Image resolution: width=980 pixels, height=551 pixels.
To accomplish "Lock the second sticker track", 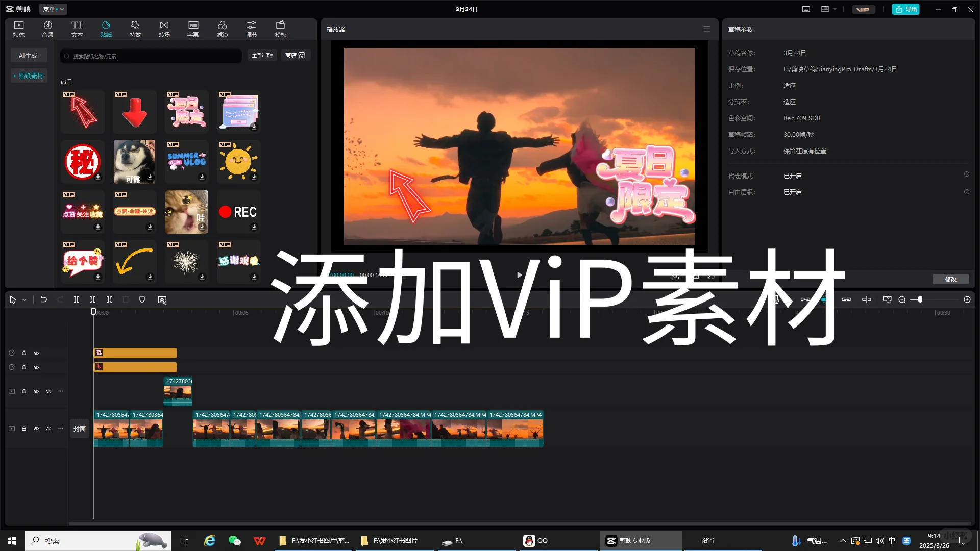I will tap(24, 367).
